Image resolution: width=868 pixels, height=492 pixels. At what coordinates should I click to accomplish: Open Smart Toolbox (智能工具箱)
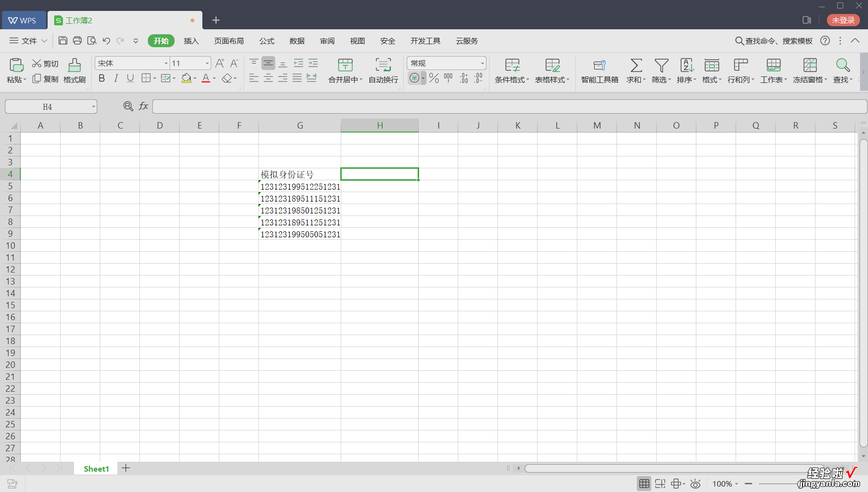pos(600,70)
